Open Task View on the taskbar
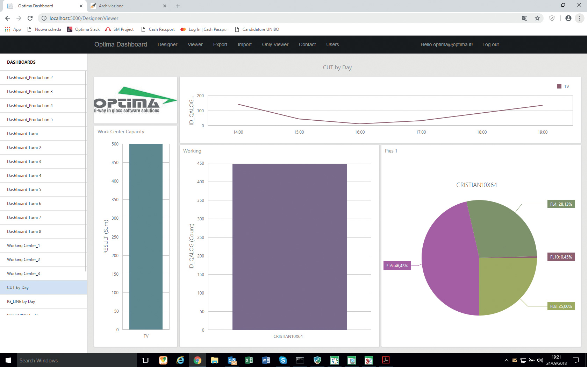 tap(145, 360)
